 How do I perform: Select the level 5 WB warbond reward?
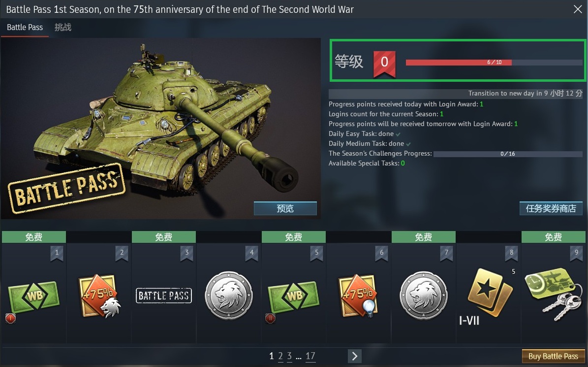click(x=294, y=297)
